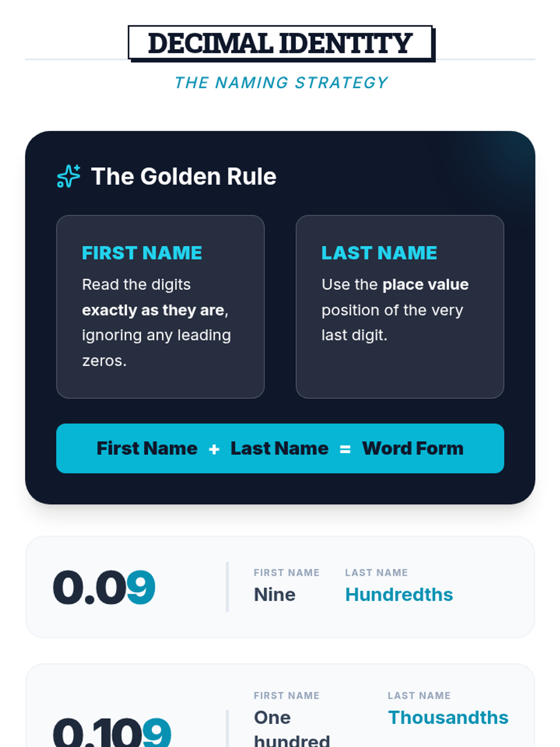Click the word Nine in first example

tap(274, 594)
